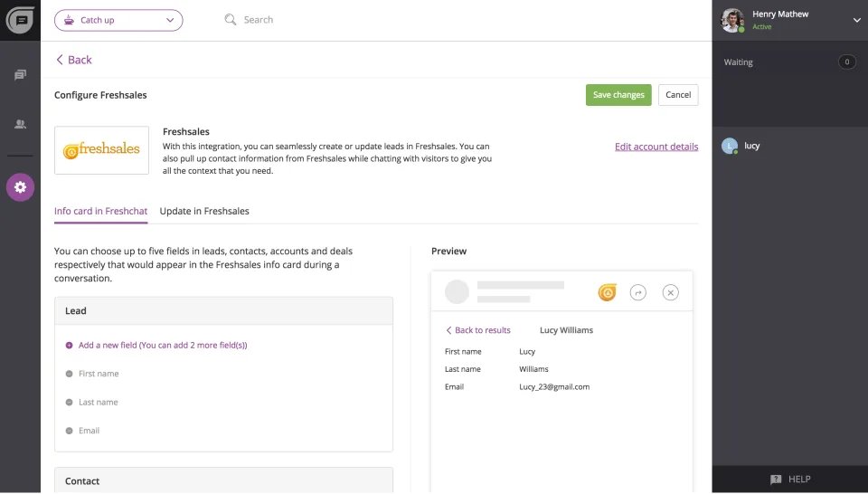Click the Freshchat logo icon

coord(20,20)
